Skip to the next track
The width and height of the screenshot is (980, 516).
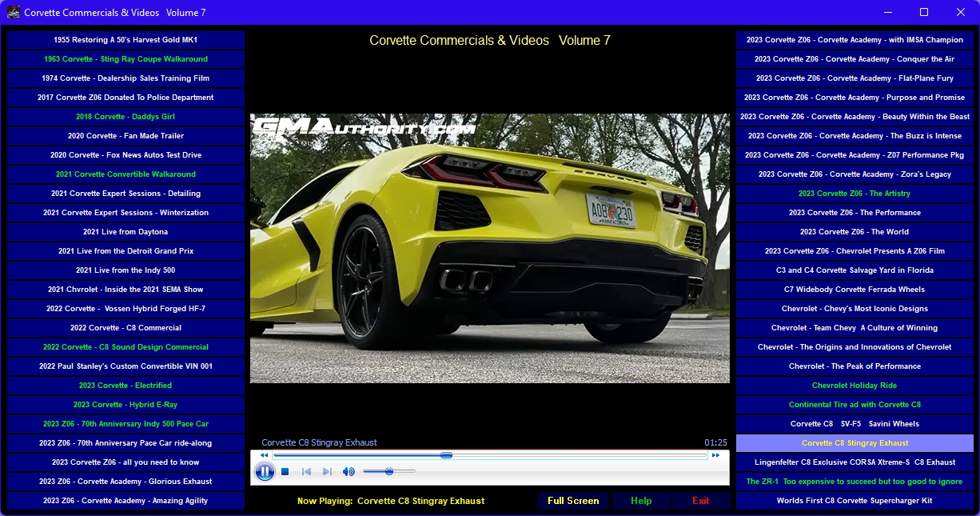point(327,472)
